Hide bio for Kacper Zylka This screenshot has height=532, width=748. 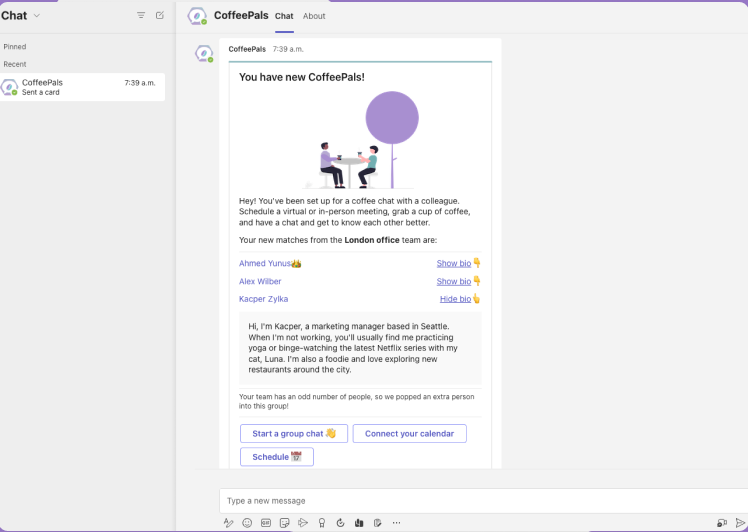pyautogui.click(x=455, y=299)
